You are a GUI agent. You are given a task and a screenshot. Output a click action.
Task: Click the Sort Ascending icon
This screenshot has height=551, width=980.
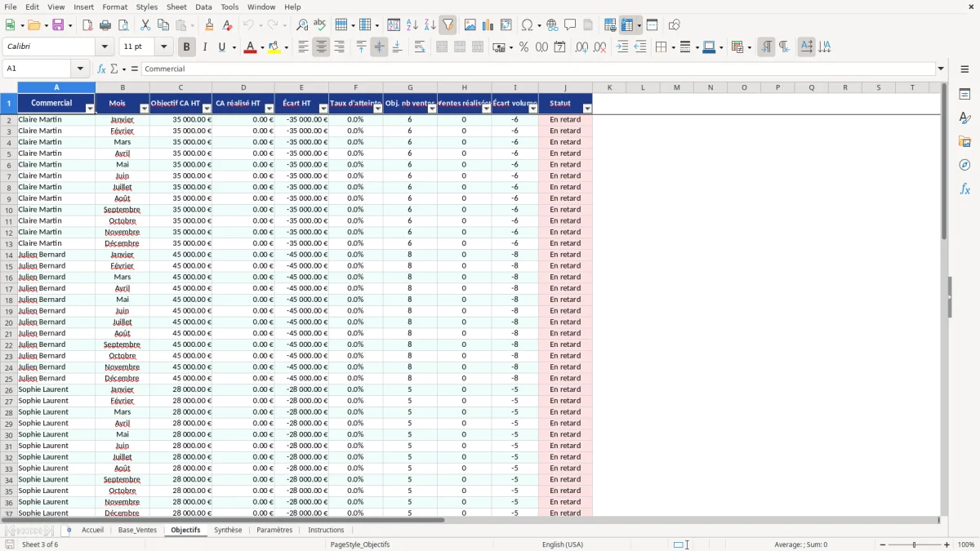tap(412, 25)
